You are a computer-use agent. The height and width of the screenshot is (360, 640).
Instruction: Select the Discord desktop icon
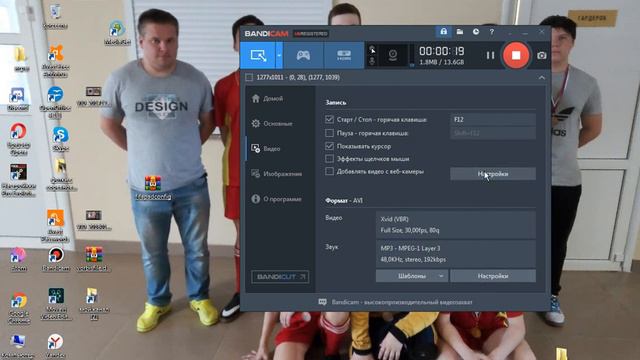[x=18, y=99]
